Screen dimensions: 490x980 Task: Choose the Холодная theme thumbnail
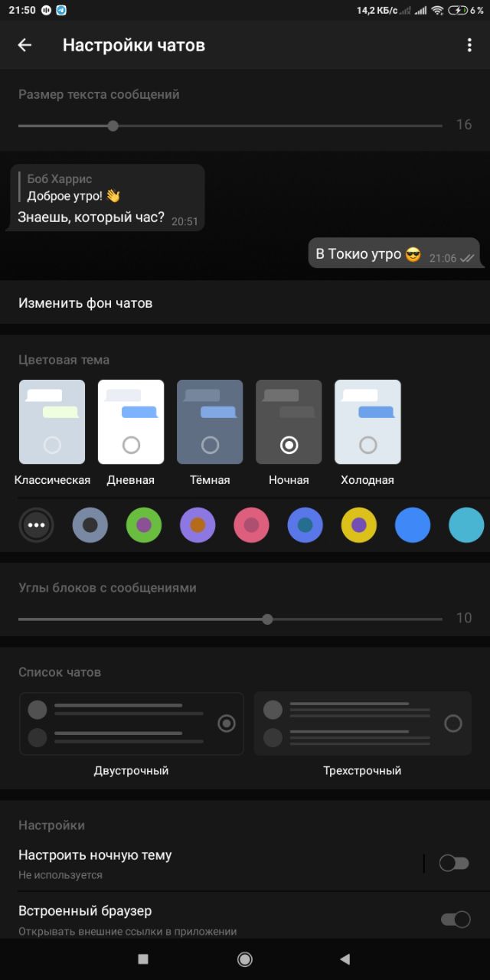point(367,422)
